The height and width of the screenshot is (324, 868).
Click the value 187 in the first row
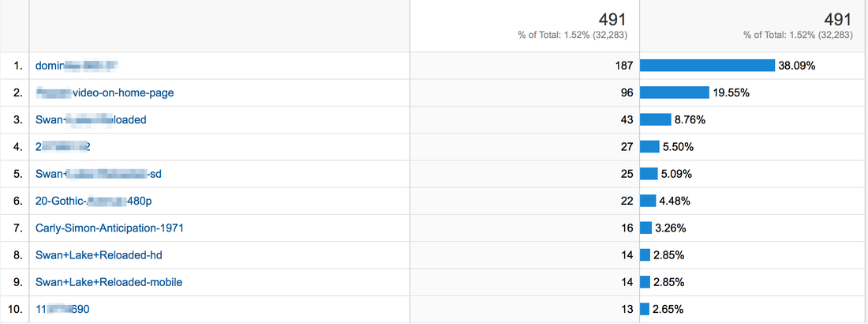623,66
